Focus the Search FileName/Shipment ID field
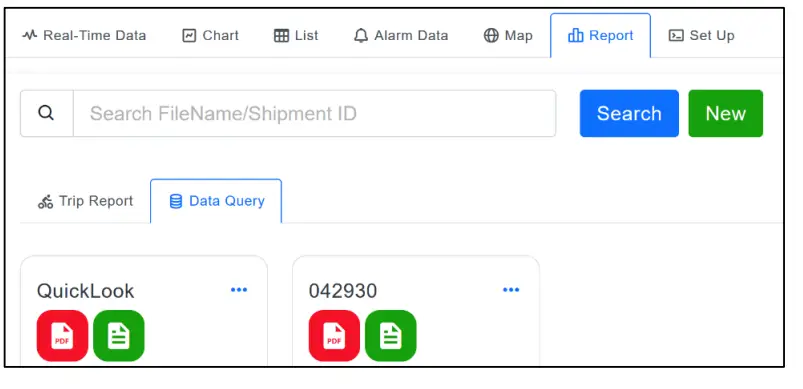The width and height of the screenshot is (803, 389). (x=314, y=114)
